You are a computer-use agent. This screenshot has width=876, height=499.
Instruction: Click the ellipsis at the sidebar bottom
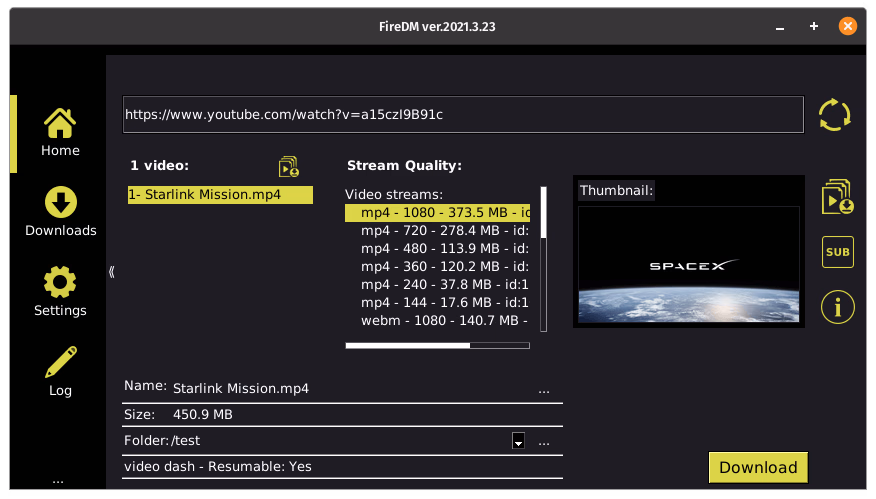58,481
